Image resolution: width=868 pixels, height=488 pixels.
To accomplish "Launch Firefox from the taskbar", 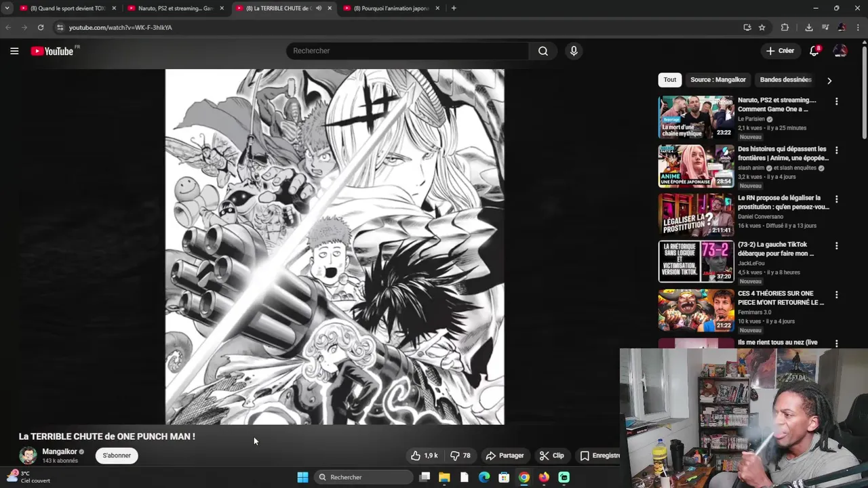I will [544, 477].
